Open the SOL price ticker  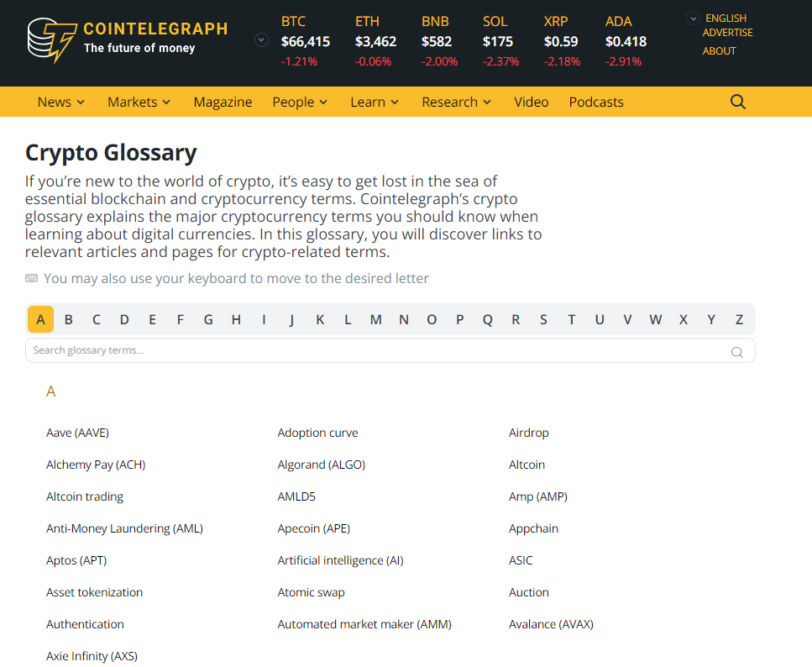pos(500,41)
